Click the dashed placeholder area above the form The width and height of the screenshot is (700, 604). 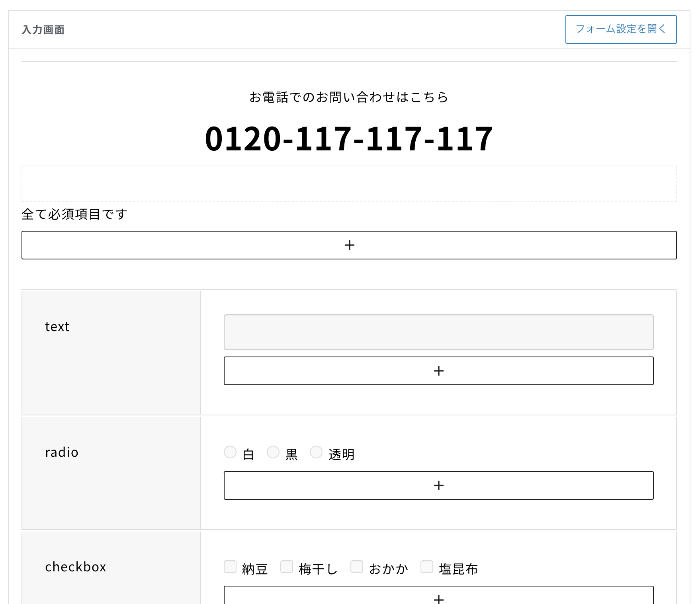[349, 183]
